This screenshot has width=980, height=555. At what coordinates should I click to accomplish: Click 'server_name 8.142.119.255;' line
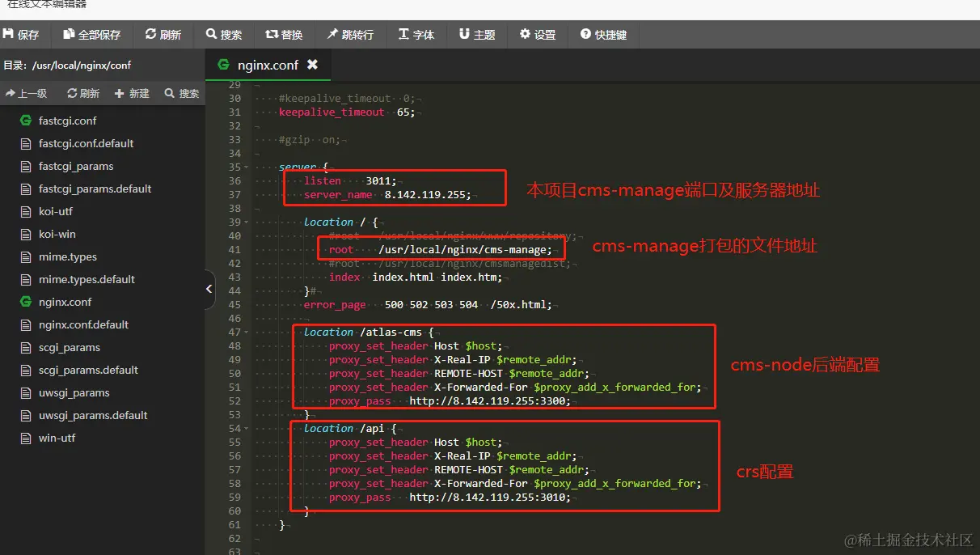pos(387,194)
